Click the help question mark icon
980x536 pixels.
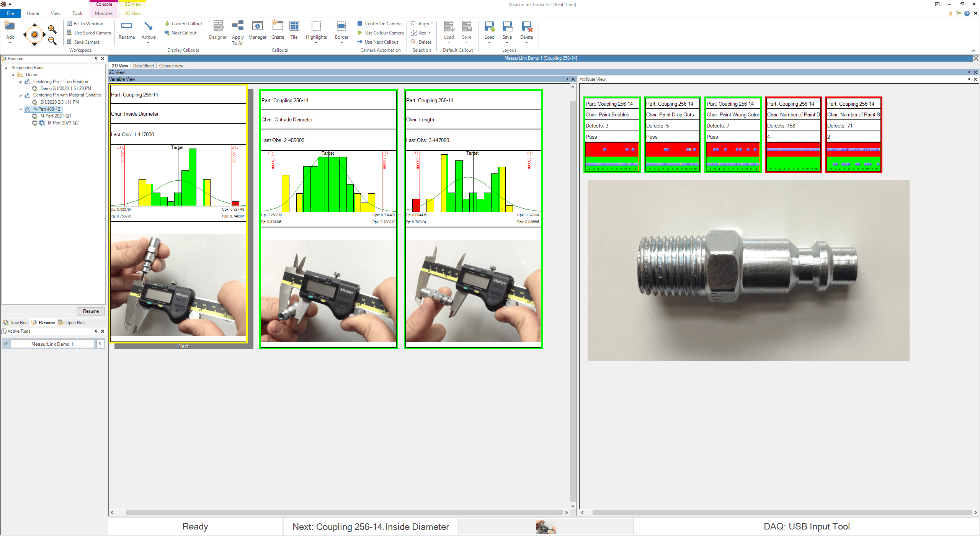click(967, 13)
